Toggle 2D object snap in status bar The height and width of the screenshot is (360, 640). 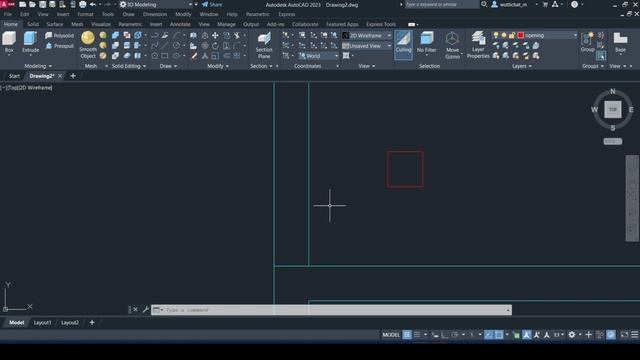pos(499,335)
